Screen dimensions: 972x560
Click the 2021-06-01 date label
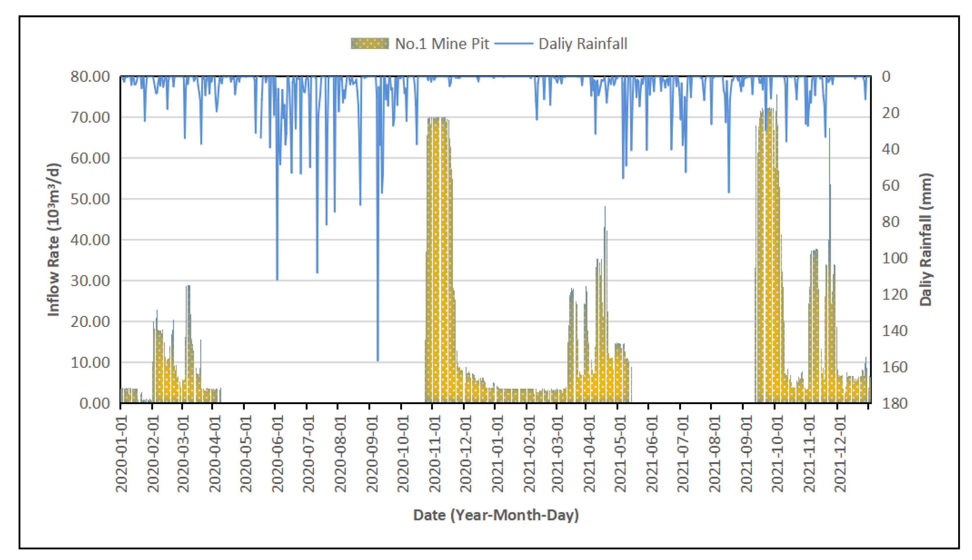tap(652, 454)
